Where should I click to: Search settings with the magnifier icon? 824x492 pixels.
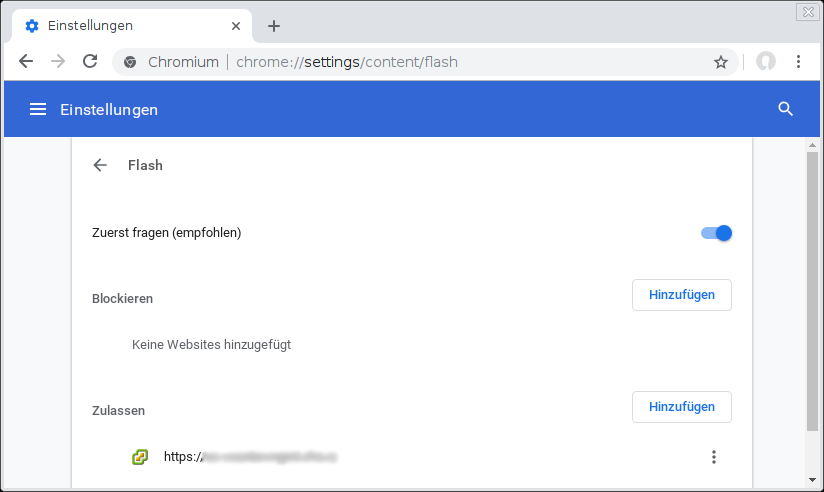[x=786, y=109]
